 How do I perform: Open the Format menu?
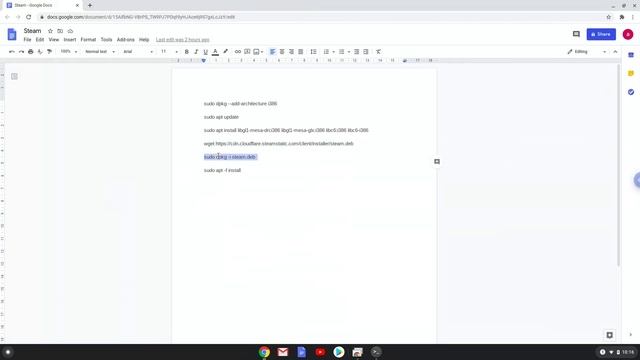(x=88, y=40)
